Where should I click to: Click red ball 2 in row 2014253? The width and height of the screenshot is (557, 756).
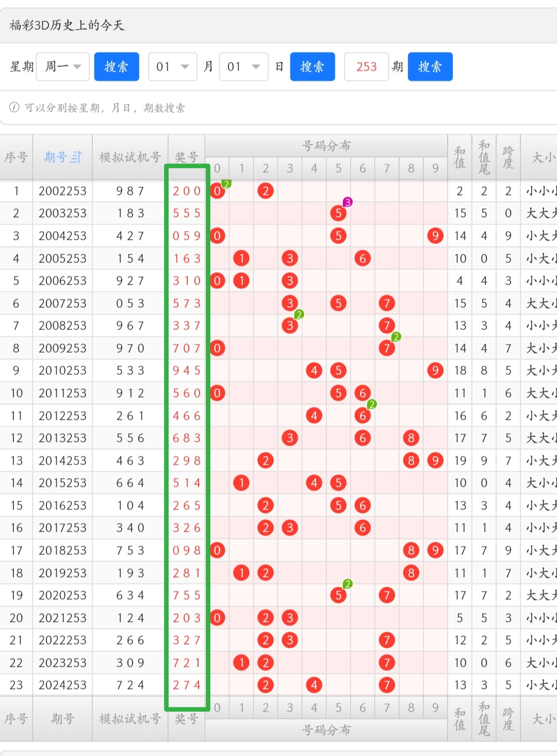point(266,461)
